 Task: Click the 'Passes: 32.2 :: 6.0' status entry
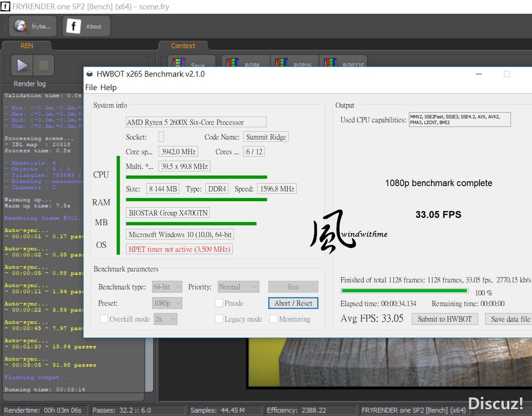tap(122, 410)
